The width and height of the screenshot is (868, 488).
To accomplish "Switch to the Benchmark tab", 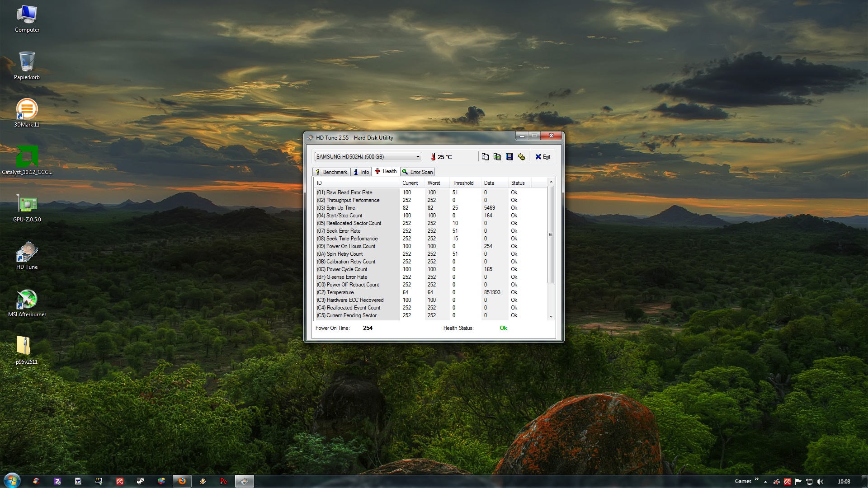I will (331, 172).
